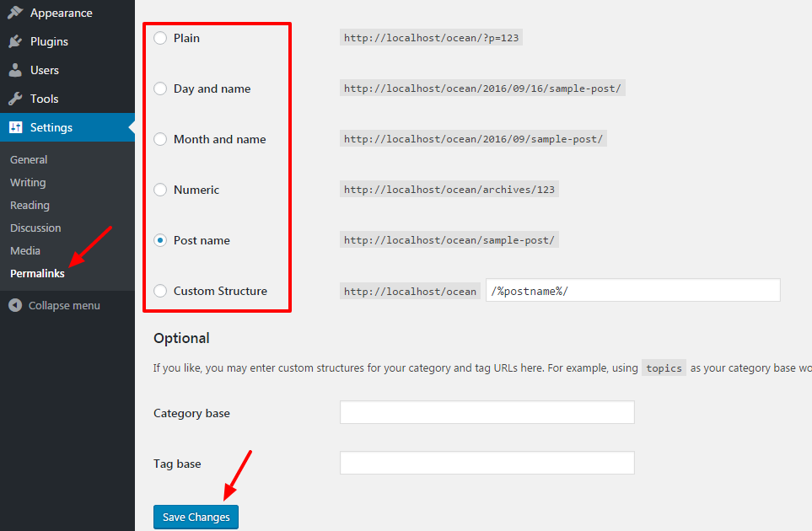Open the Reading settings submenu
Screen dimensions: 812x531
pos(30,205)
